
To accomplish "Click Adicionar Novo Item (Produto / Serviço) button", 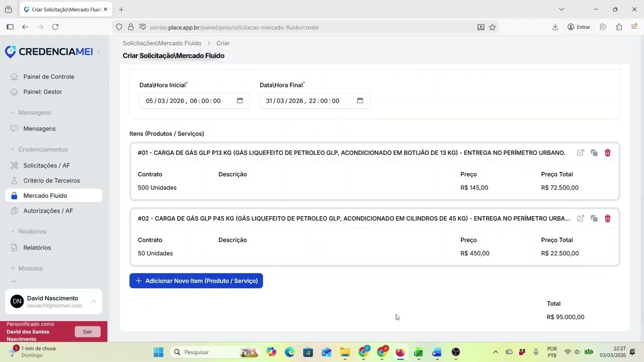I will [196, 281].
